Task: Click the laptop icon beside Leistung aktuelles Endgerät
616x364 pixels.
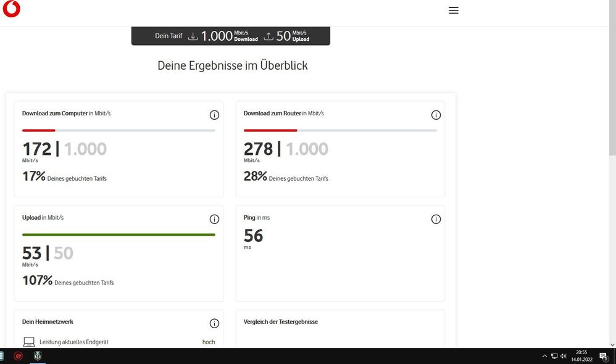Action: [29, 342]
